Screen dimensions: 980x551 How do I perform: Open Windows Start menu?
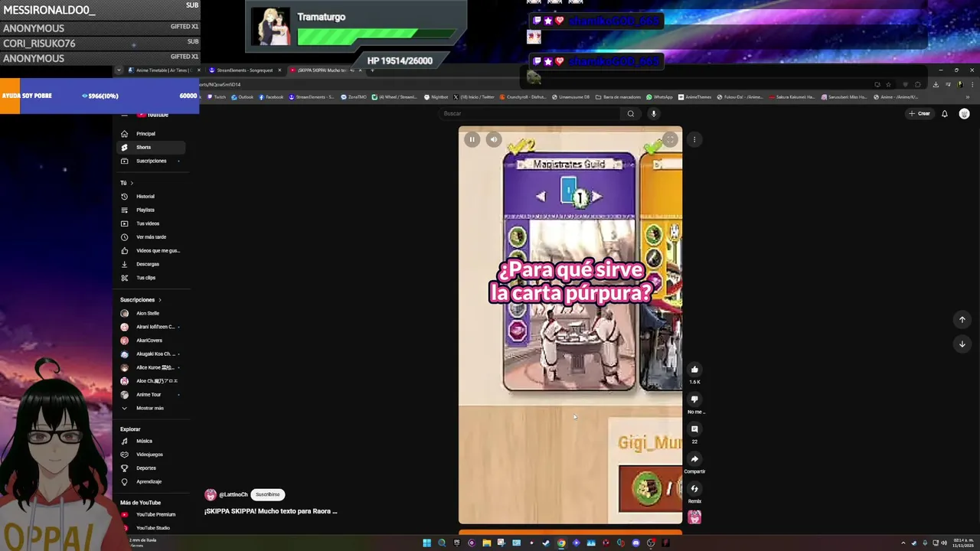click(x=426, y=543)
